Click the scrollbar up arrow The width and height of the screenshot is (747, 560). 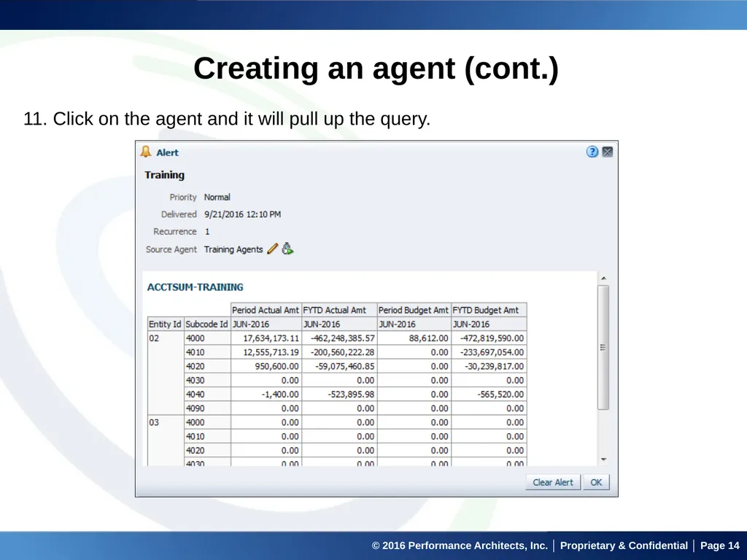603,278
